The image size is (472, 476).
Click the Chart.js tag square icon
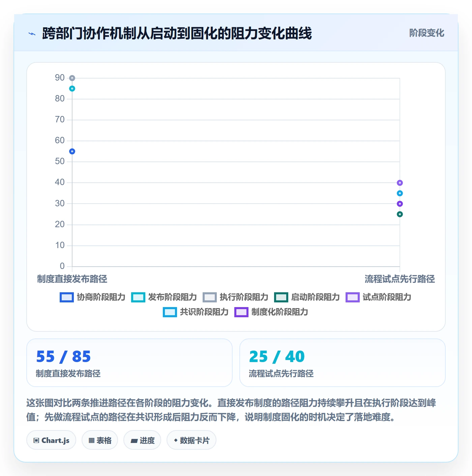tap(36, 441)
